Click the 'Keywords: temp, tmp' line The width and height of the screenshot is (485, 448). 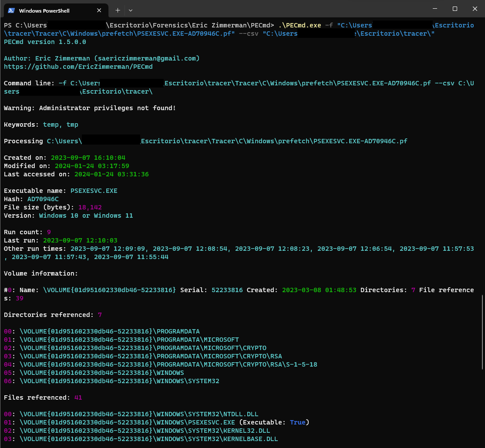[x=41, y=125]
